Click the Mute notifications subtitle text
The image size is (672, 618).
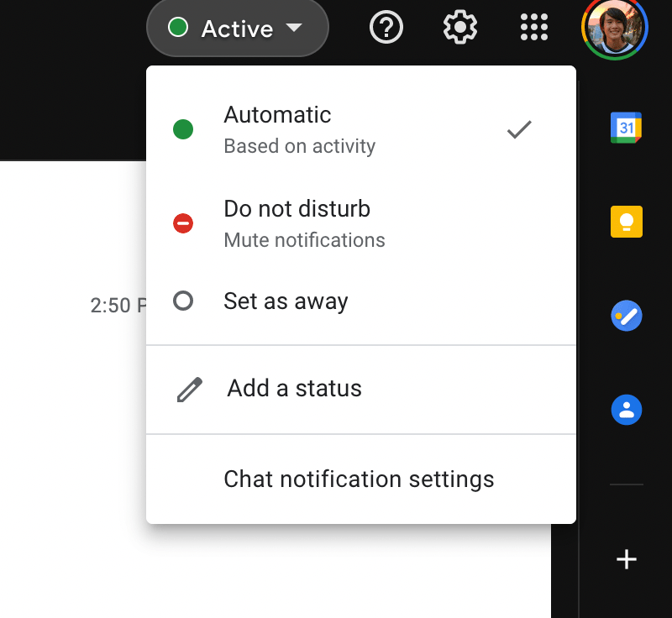coord(304,240)
